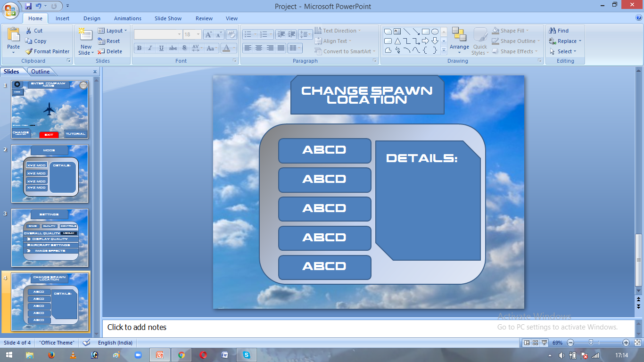
Task: Reset the slide layout
Action: 109,41
